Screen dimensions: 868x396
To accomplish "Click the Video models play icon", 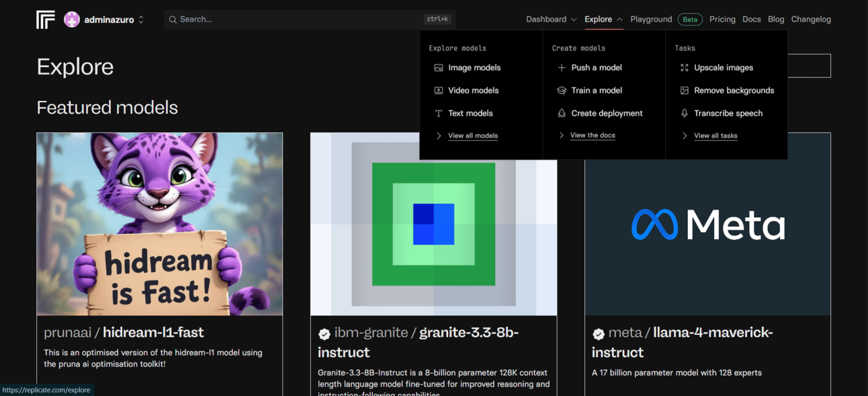I will tap(439, 91).
